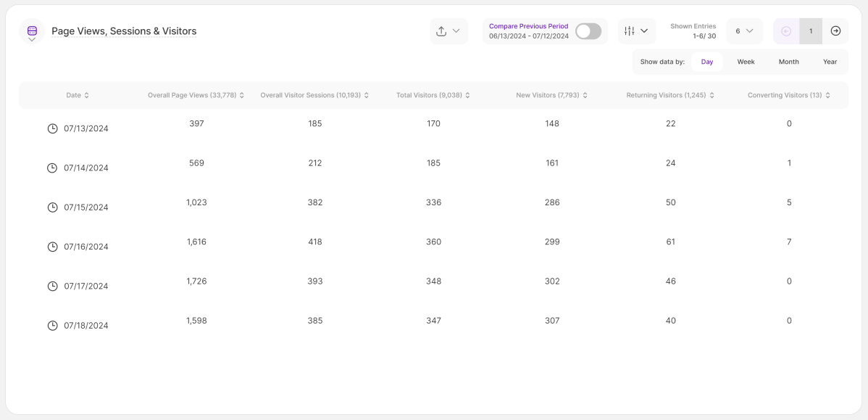
Task: Switch data view to Month
Action: [788, 62]
